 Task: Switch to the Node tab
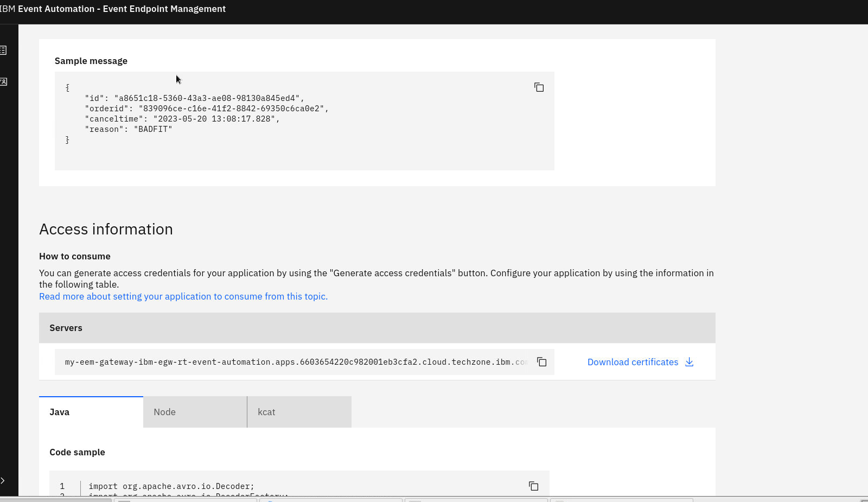195,412
